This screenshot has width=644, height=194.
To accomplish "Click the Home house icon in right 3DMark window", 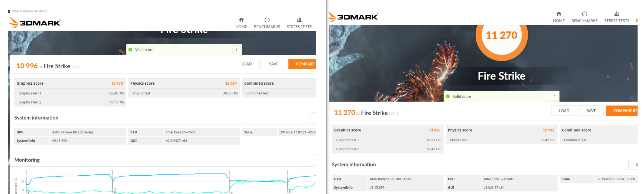I will click(559, 14).
